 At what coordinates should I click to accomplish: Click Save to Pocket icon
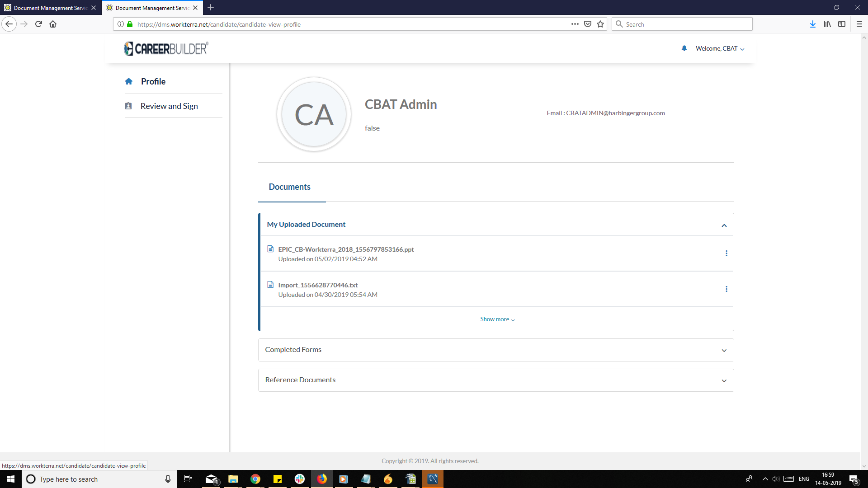pyautogui.click(x=588, y=24)
